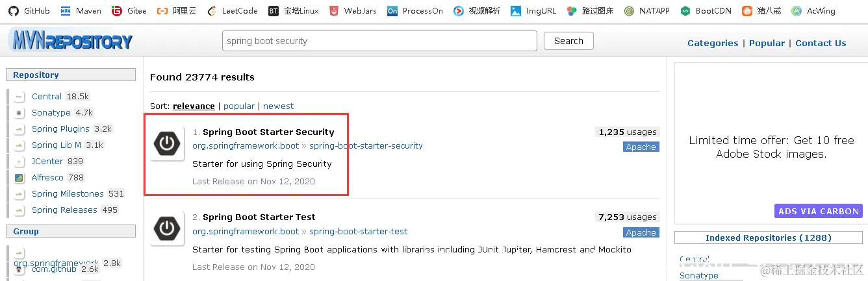Click the Spring Boot Starter Test logo icon
Viewport: 868px width, 281px height.
[x=168, y=228]
